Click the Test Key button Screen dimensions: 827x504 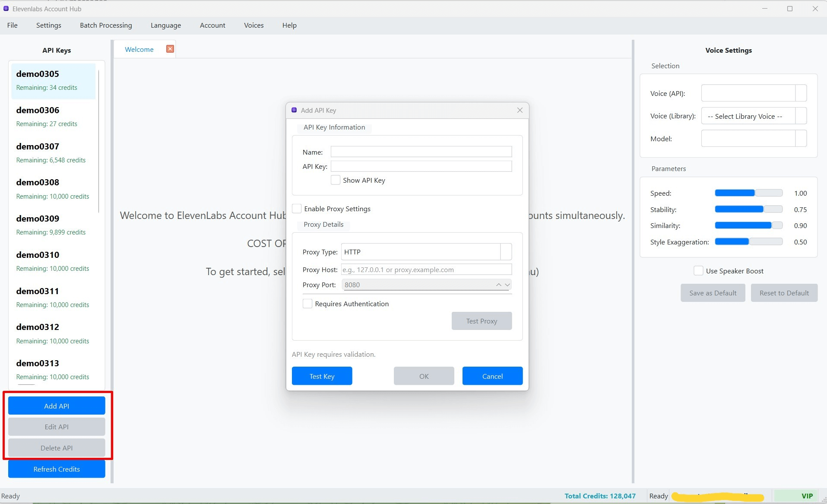(x=322, y=376)
